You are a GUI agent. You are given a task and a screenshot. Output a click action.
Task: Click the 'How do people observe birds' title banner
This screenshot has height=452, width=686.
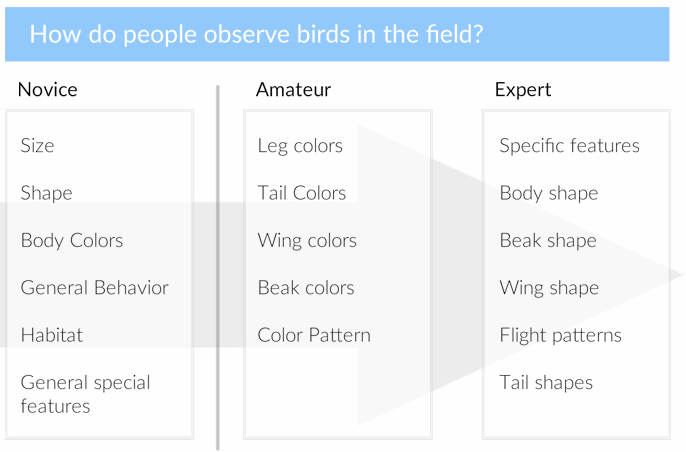point(337,34)
